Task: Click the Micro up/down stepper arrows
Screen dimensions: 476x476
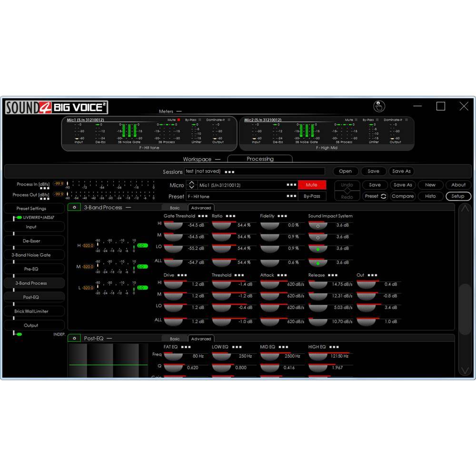Action: point(191,185)
